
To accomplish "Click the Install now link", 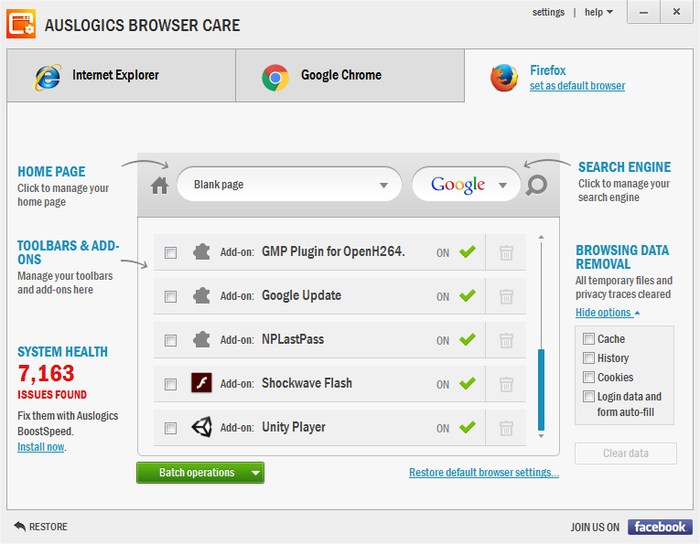I will pos(41,447).
